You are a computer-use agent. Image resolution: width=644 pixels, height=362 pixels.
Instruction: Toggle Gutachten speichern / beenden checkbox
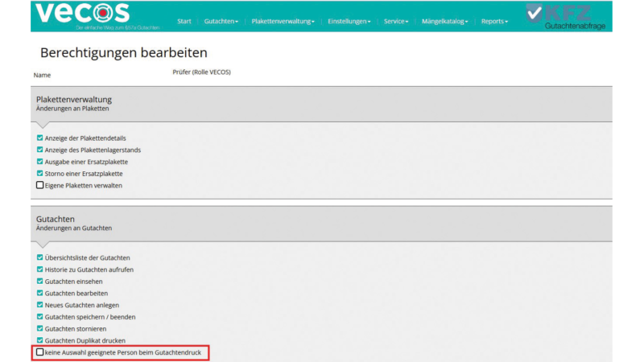pyautogui.click(x=39, y=316)
